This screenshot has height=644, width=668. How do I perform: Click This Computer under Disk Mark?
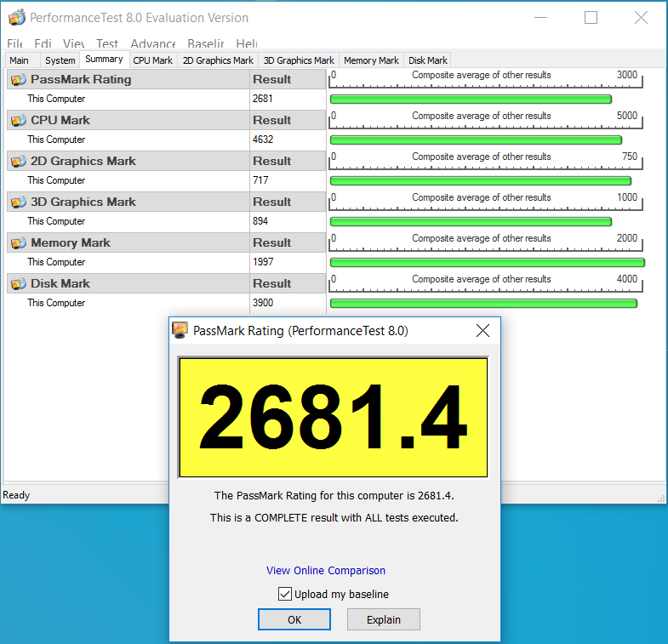[56, 303]
